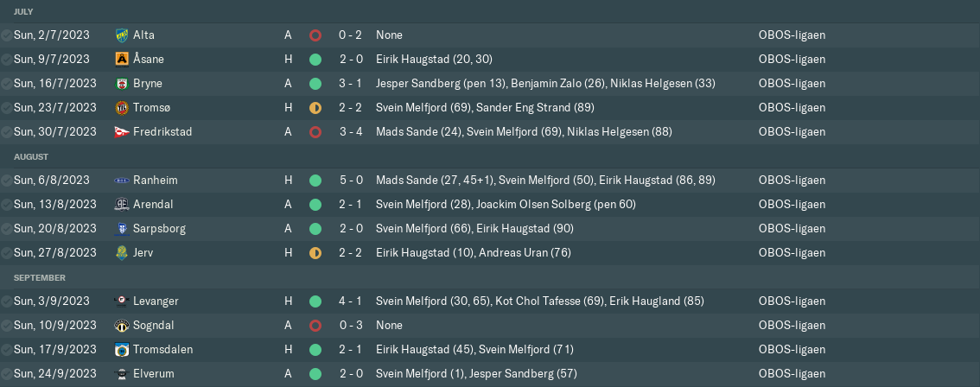
Task: Click the Fredrikstad club logo
Action: coord(122,132)
